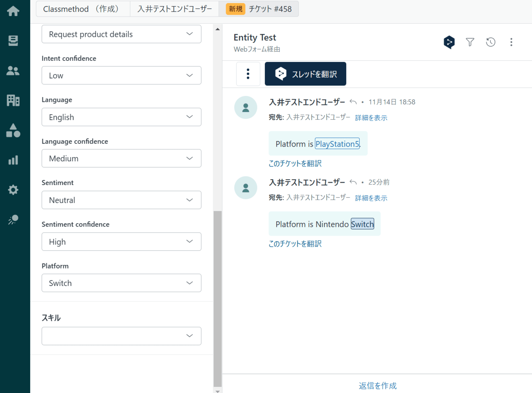Open the Views list icon in sidebar
Viewport: 532px width, 393px height.
pos(13,41)
